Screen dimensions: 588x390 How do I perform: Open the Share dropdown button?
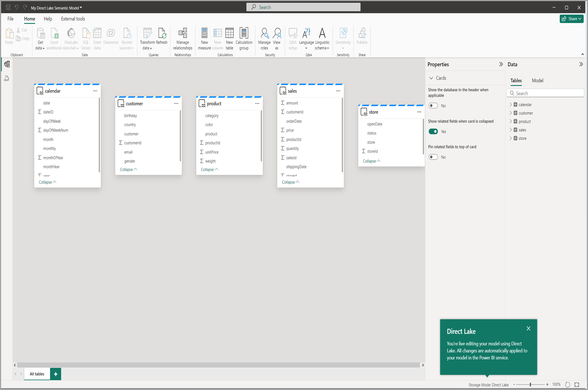pyautogui.click(x=572, y=19)
